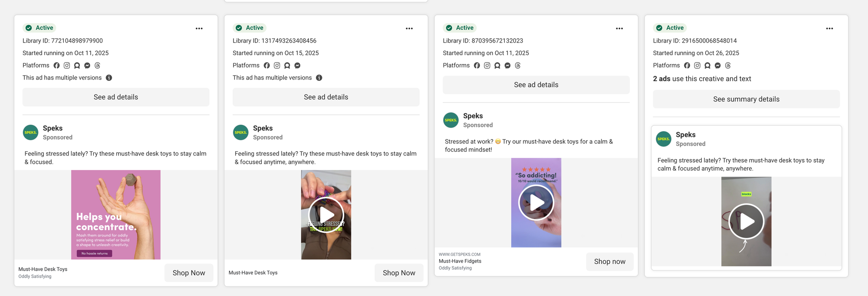Viewport: 868px width, 296px height.
Task: Click info icon beside multiple versions, first ad
Action: (109, 78)
